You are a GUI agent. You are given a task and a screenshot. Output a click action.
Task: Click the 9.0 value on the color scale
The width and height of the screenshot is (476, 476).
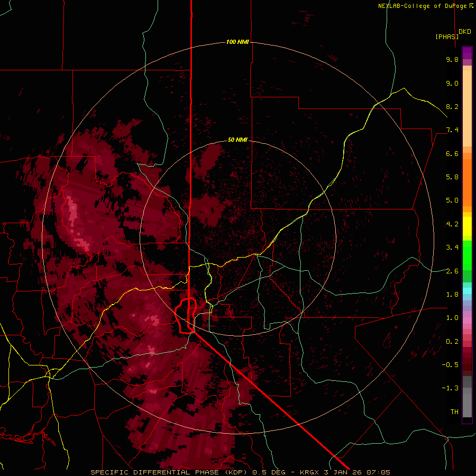(x=452, y=83)
